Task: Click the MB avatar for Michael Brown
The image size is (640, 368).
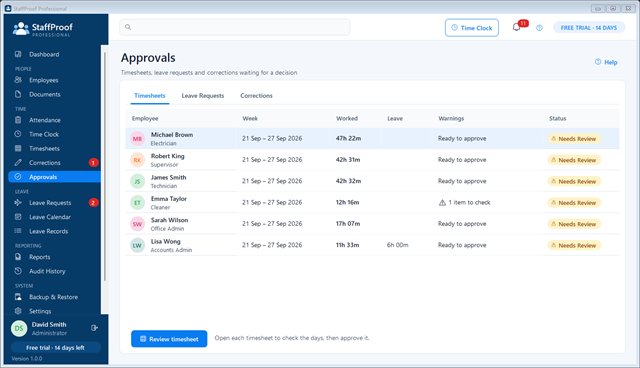Action: 138,139
